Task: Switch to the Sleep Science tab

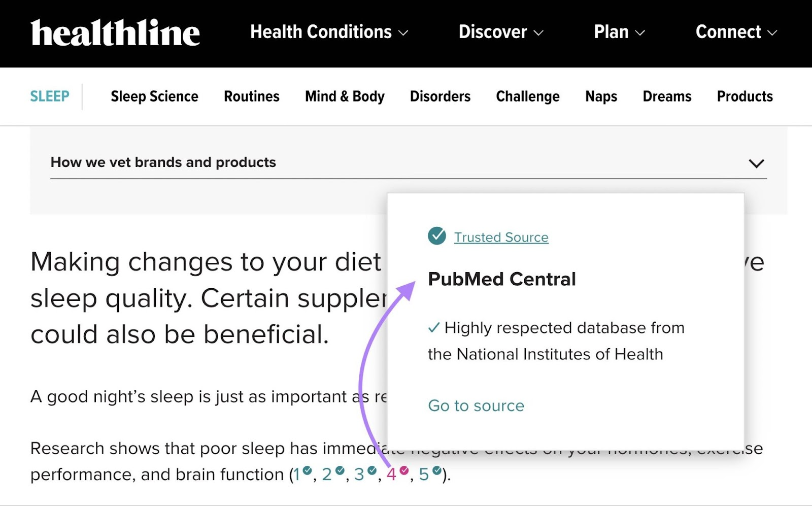Action: tap(155, 96)
